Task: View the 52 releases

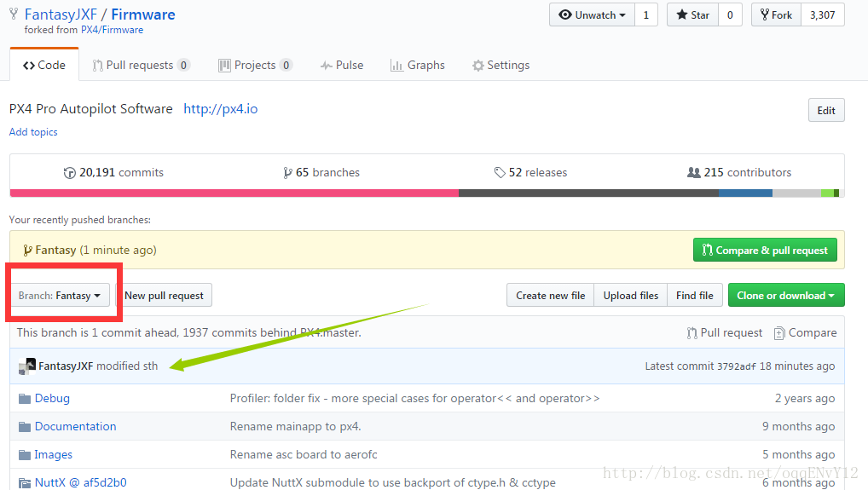Action: tap(530, 172)
